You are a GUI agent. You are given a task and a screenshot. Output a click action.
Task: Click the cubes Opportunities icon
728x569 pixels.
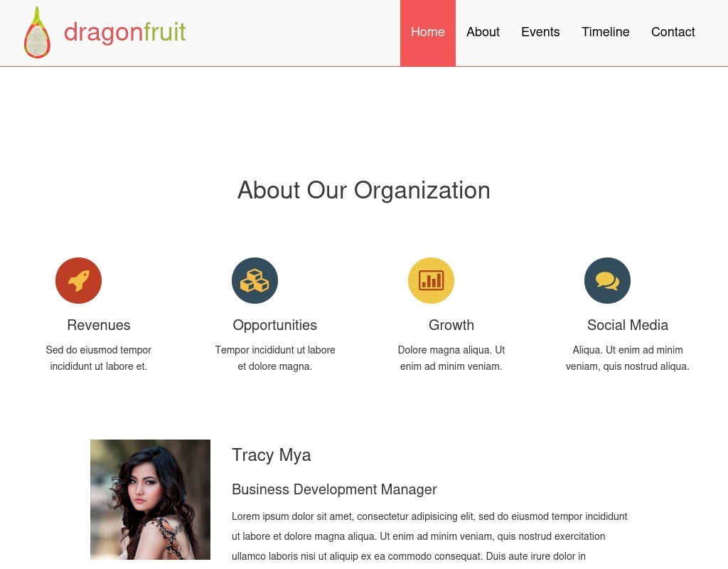255,280
